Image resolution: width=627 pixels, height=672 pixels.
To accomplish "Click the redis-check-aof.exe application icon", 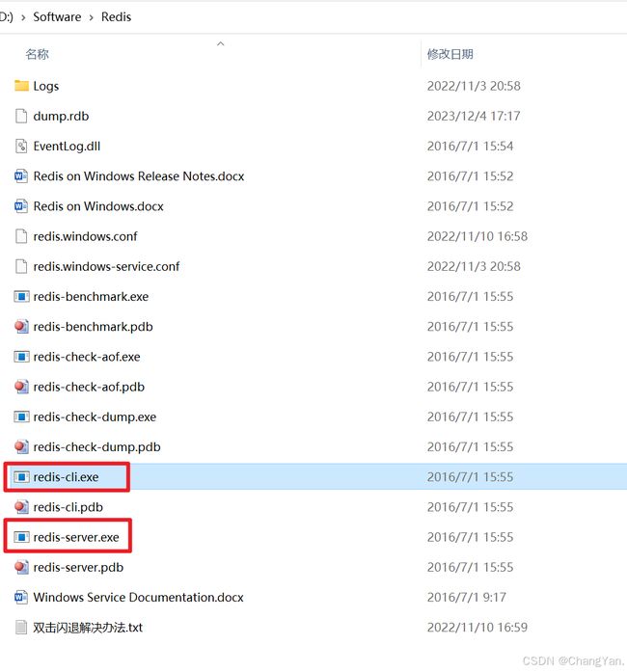I will 21,357.
